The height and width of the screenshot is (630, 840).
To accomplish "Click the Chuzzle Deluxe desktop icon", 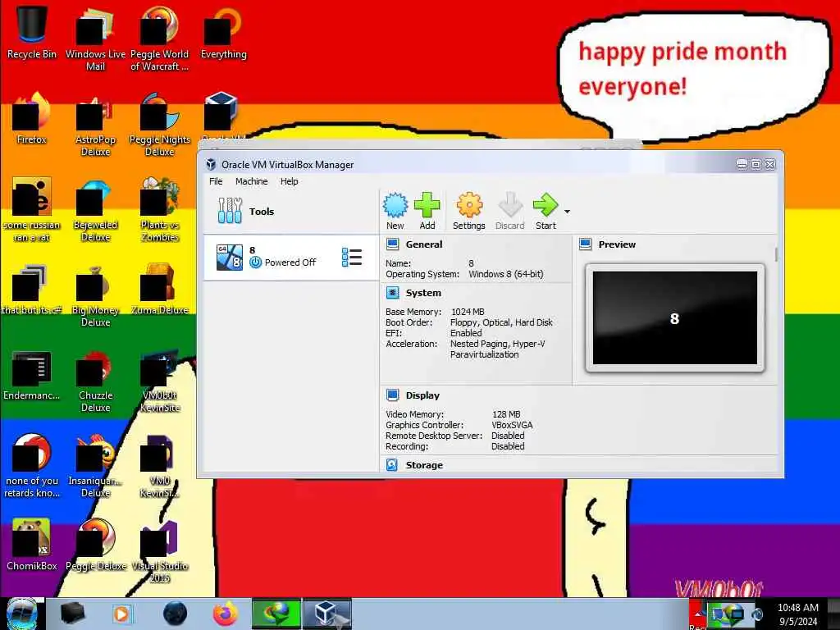I will (95, 381).
